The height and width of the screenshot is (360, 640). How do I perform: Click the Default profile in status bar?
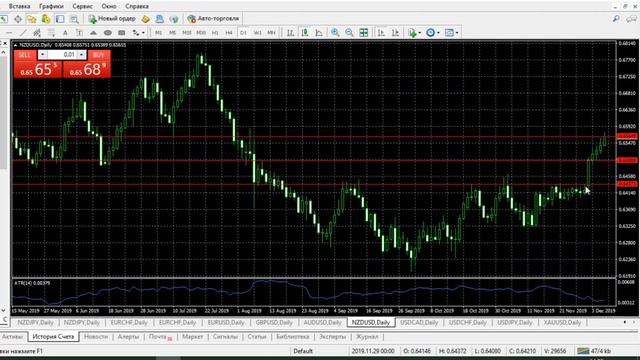point(302,351)
